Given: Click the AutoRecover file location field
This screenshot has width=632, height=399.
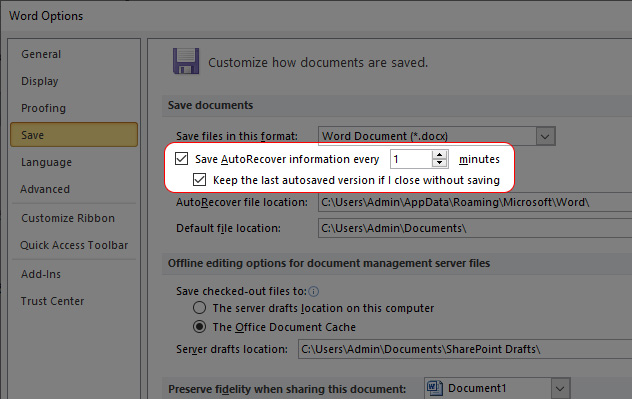Looking at the screenshot, I should click(475, 202).
